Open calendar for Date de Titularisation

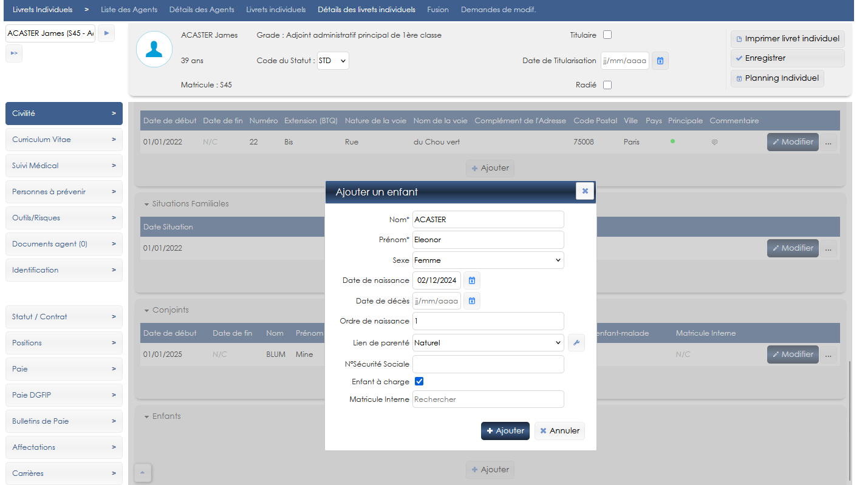[660, 61]
